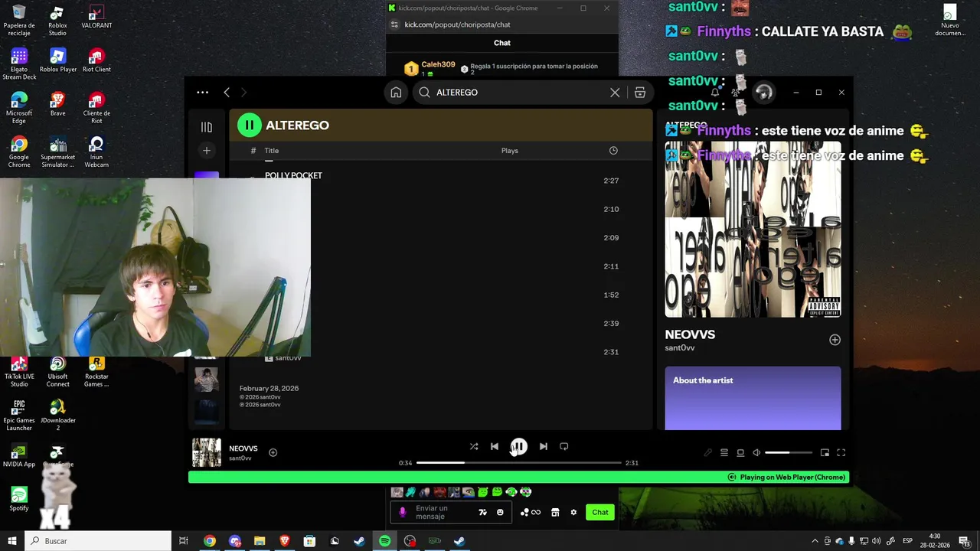This screenshot has width=980, height=551.
Task: Click the duration clock column header
Action: 613,151
